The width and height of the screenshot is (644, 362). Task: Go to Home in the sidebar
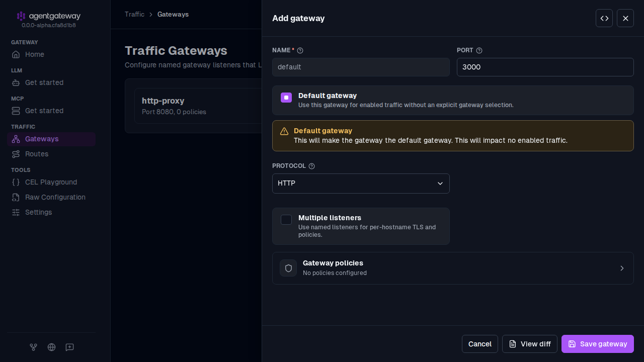[x=51, y=54]
